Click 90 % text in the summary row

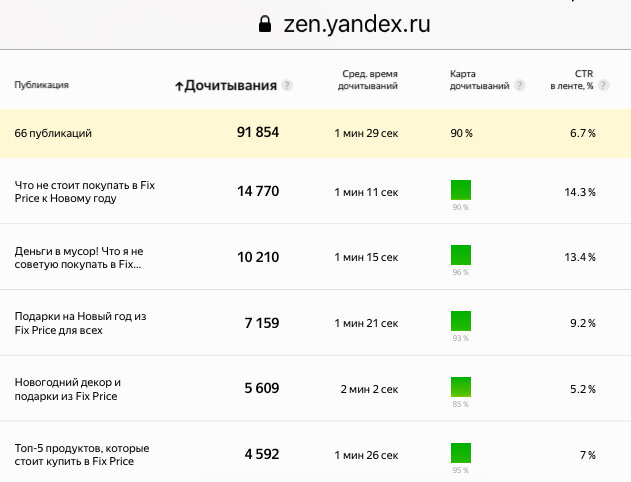click(x=462, y=133)
